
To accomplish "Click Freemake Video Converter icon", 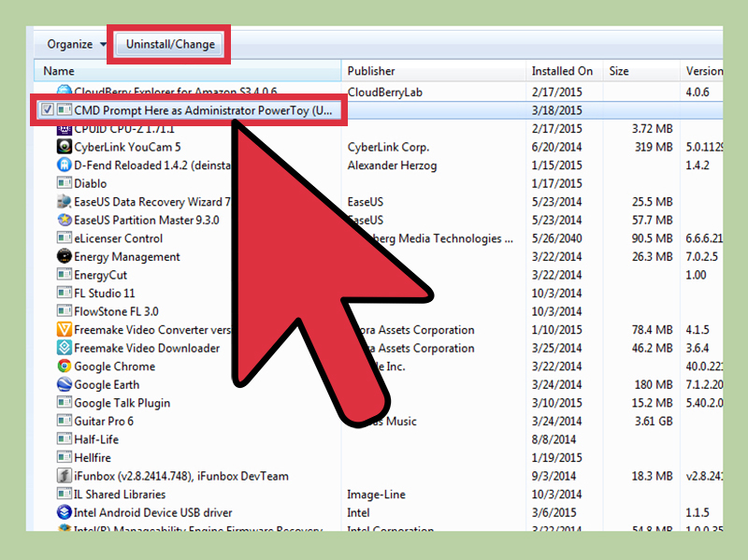I will [64, 330].
